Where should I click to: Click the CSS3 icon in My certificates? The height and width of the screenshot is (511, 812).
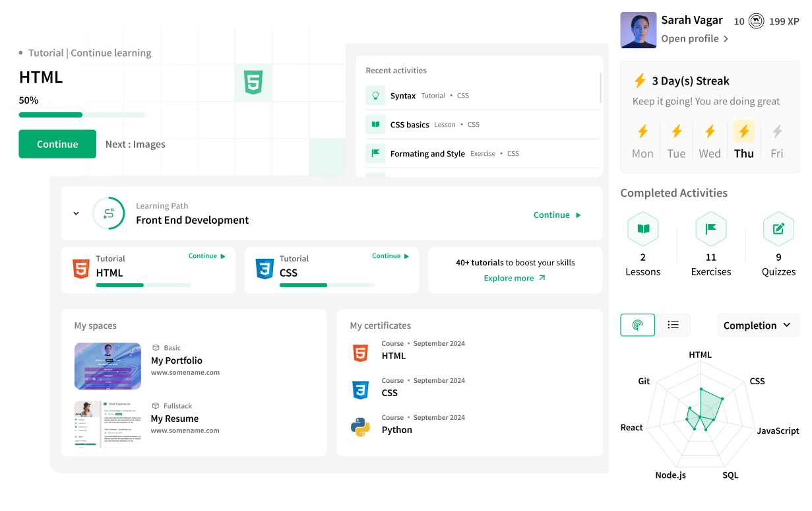[x=360, y=390]
